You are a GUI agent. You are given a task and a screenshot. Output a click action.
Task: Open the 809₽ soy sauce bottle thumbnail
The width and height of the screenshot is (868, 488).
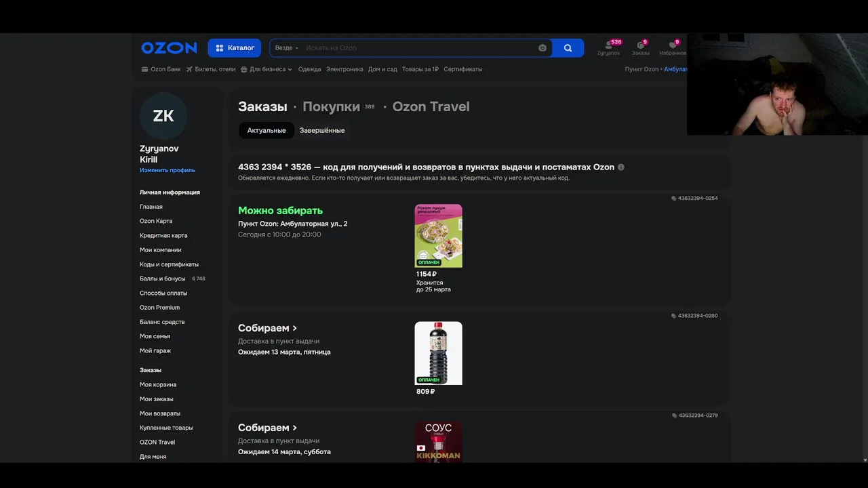tap(438, 353)
